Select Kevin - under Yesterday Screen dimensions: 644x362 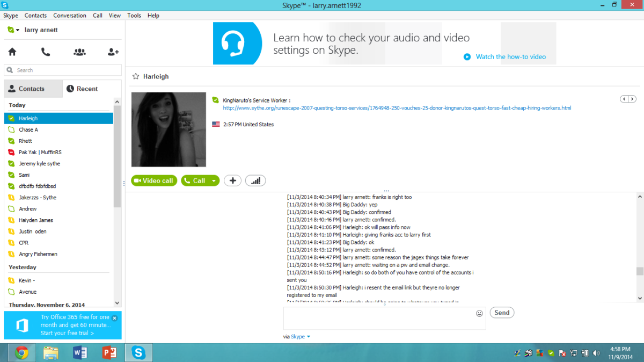pyautogui.click(x=58, y=280)
